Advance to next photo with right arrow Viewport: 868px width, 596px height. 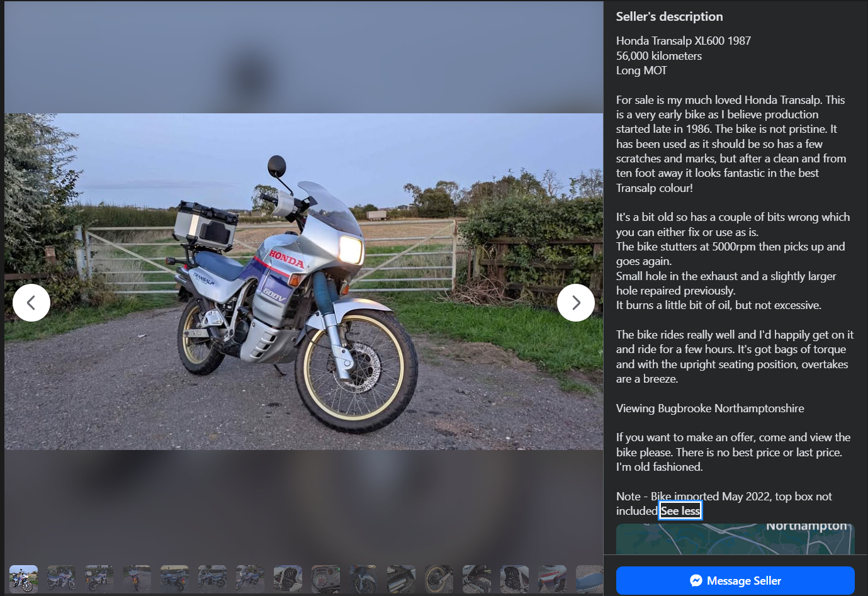575,303
